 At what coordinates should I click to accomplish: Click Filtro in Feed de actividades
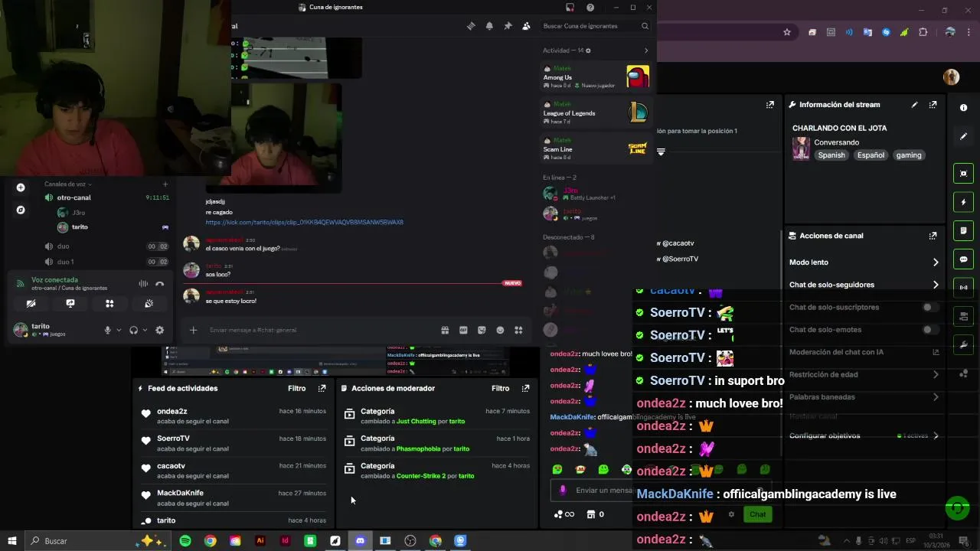pyautogui.click(x=297, y=389)
